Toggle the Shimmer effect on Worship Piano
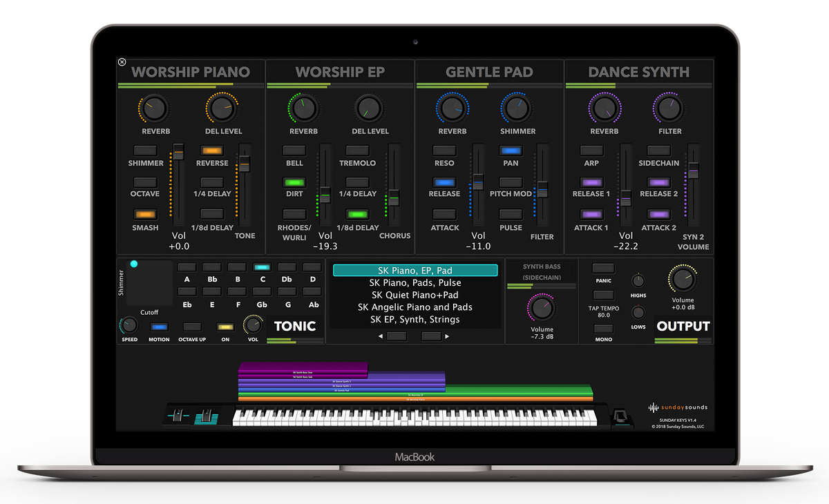829x504 pixels. 145,149
